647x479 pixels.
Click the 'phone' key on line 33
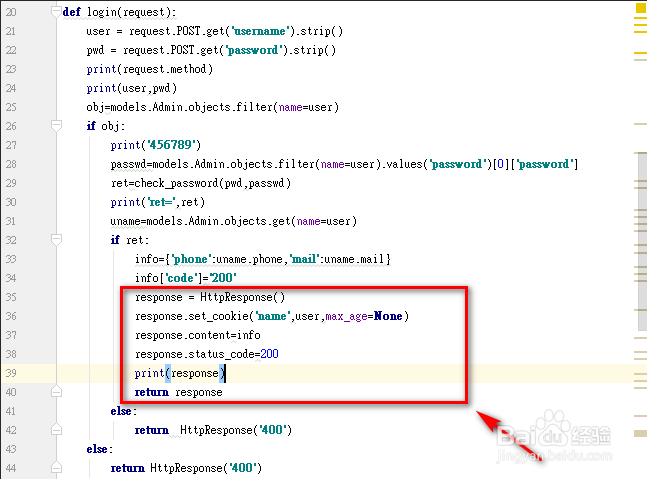point(191,259)
